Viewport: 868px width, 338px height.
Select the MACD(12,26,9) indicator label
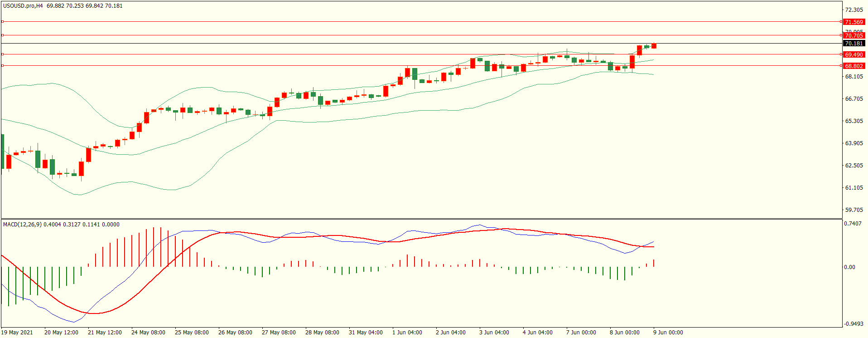point(22,225)
